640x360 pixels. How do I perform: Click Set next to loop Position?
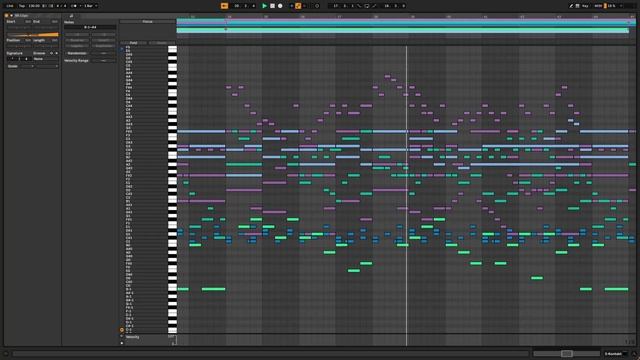click(28, 40)
